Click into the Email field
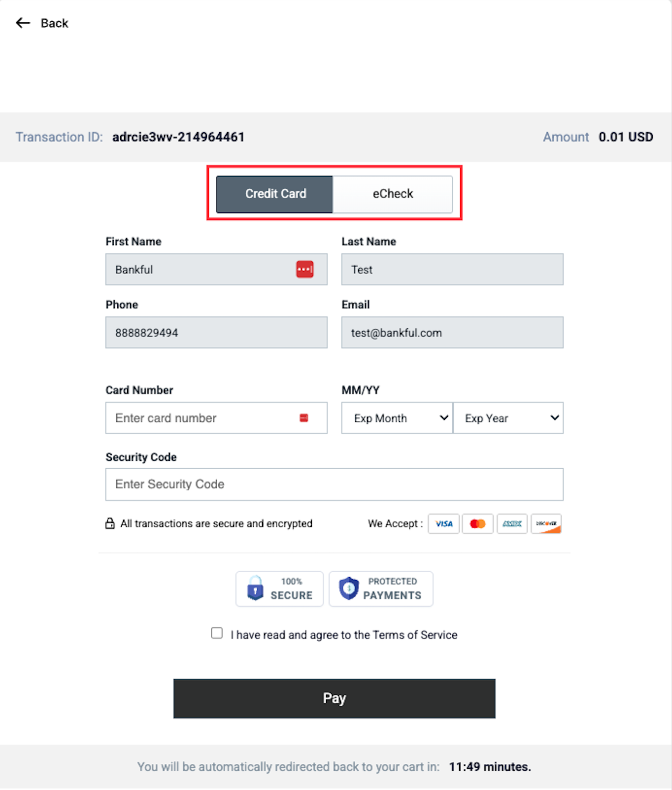672x790 pixels. click(452, 333)
